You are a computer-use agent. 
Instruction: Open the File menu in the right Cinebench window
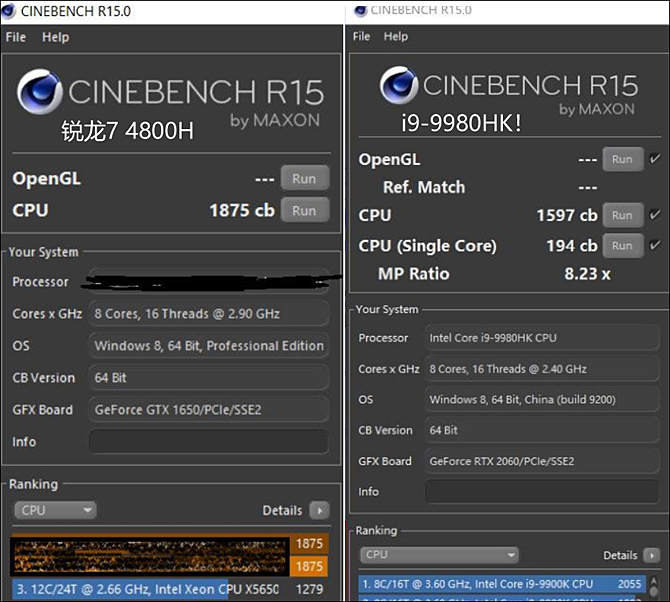[x=361, y=36]
